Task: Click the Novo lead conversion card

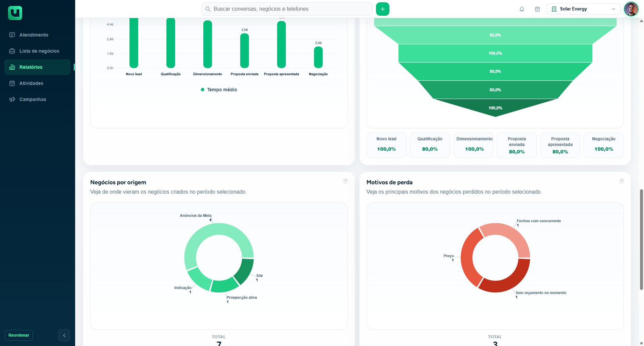Action: click(x=386, y=145)
